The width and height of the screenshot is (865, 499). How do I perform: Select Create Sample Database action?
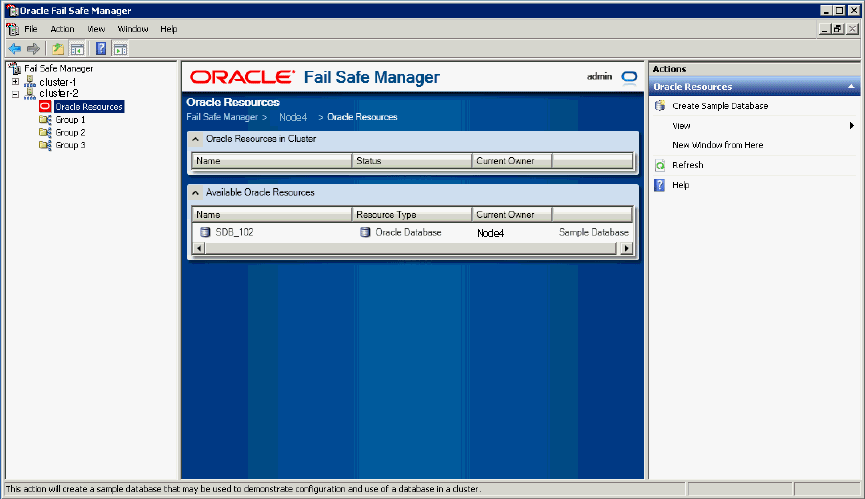pos(720,106)
